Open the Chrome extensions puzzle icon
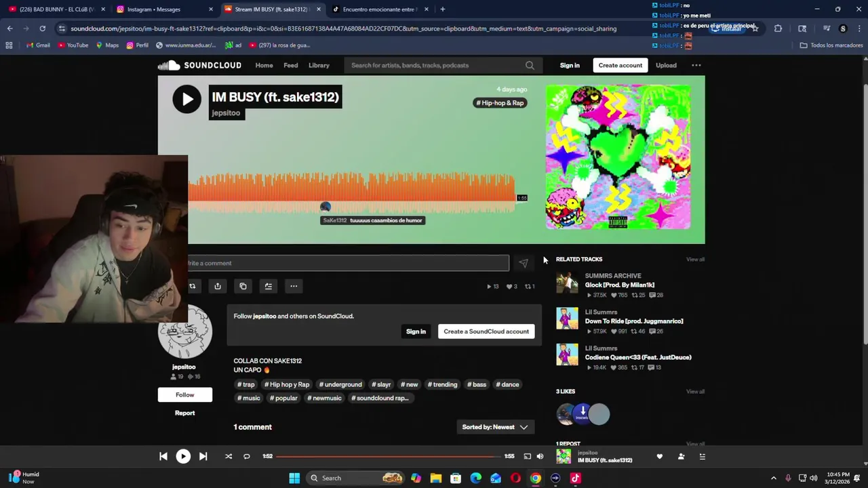This screenshot has width=868, height=488. pos(778,28)
